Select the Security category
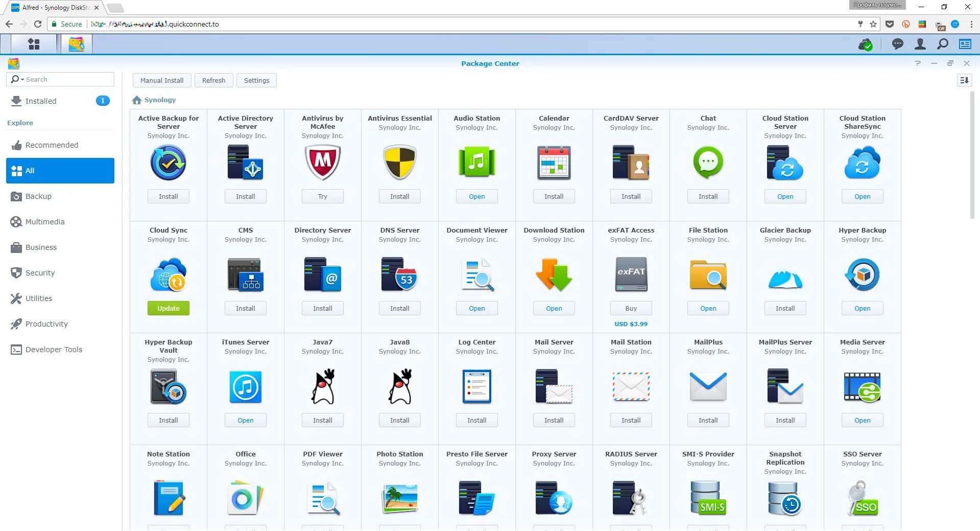The image size is (980, 531). (x=60, y=273)
